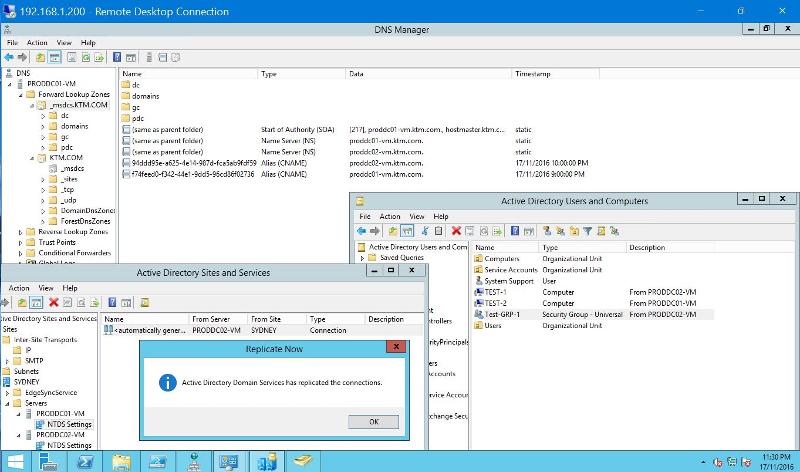Click Filter options funnel icon in AD Users toolbar
The height and width of the screenshot is (472, 800).
point(587,231)
